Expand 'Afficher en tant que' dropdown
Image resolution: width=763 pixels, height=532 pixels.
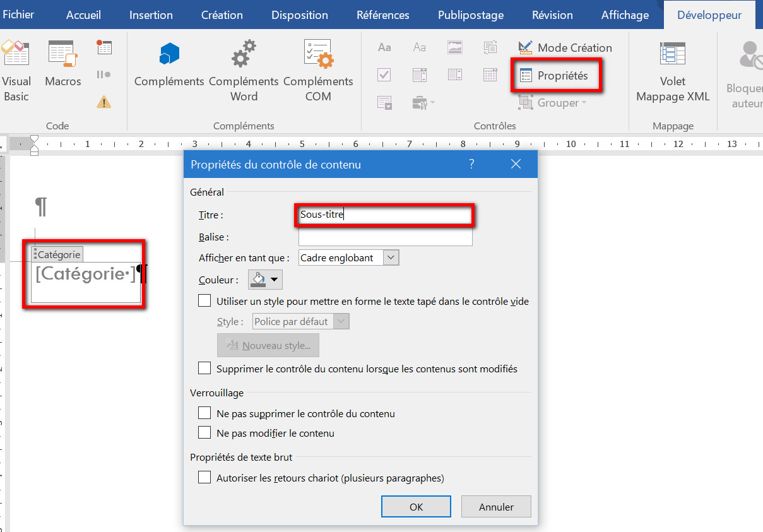point(391,257)
